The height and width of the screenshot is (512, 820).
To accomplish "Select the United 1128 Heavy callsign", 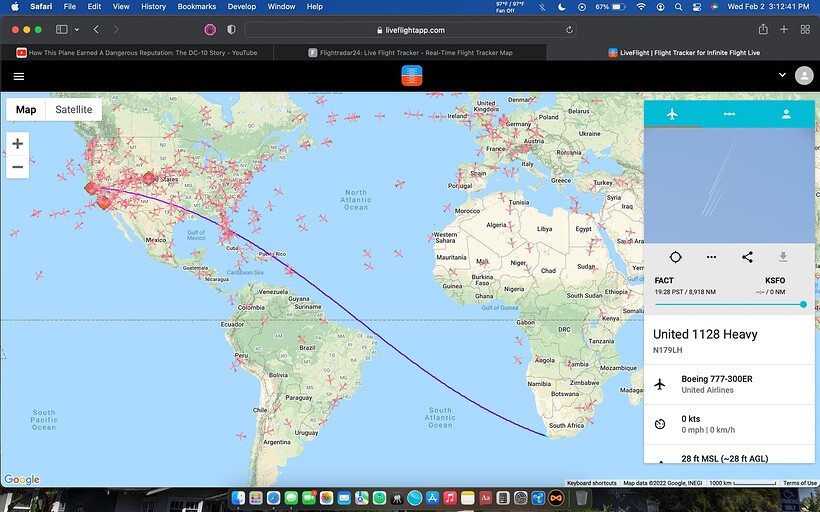I will [705, 334].
